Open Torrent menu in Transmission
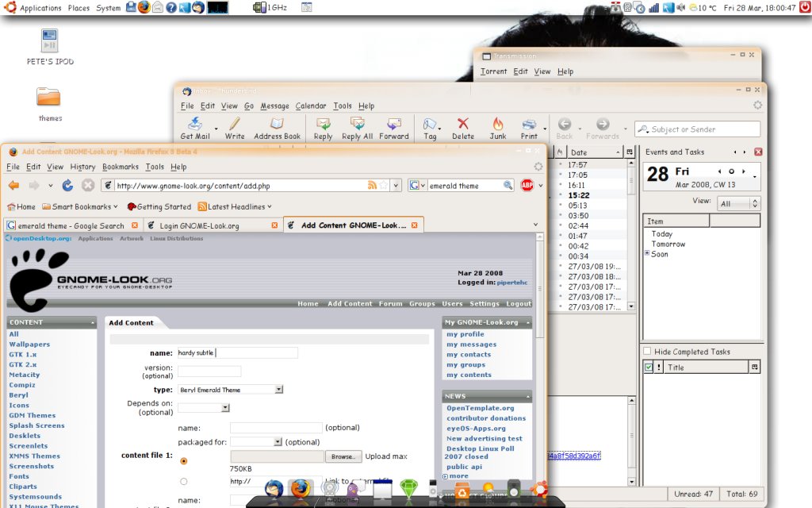This screenshot has width=812, height=508. click(x=493, y=71)
